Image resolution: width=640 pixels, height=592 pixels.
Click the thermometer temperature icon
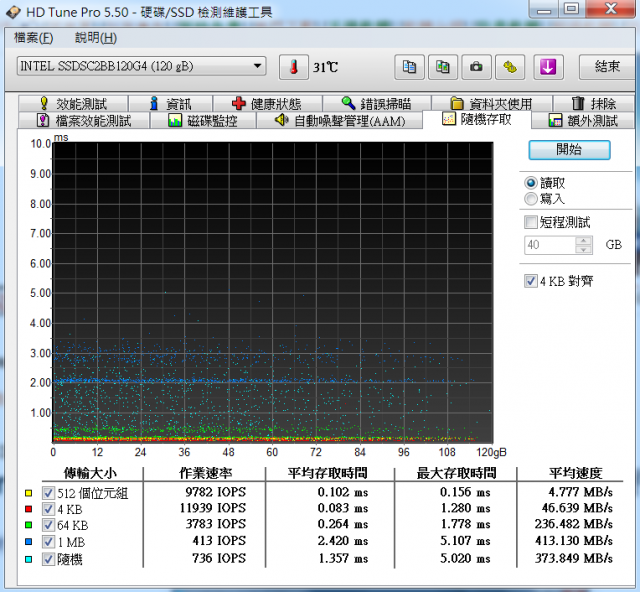pos(294,67)
